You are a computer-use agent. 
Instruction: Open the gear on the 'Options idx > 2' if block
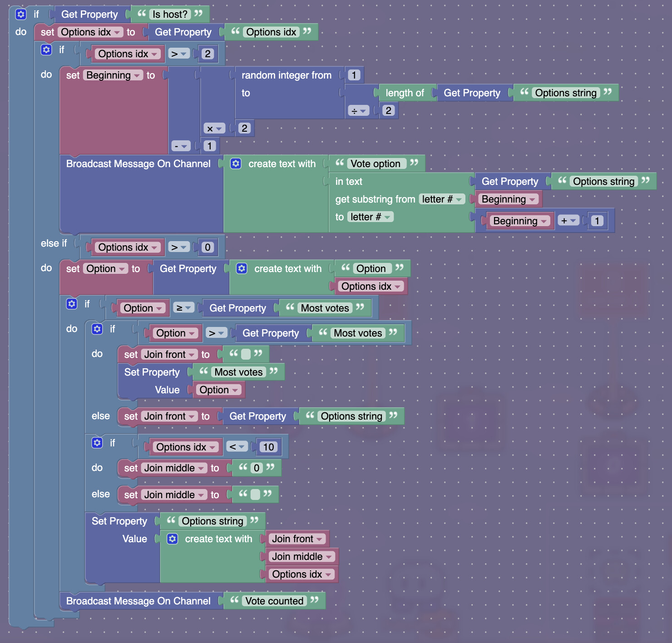point(46,49)
